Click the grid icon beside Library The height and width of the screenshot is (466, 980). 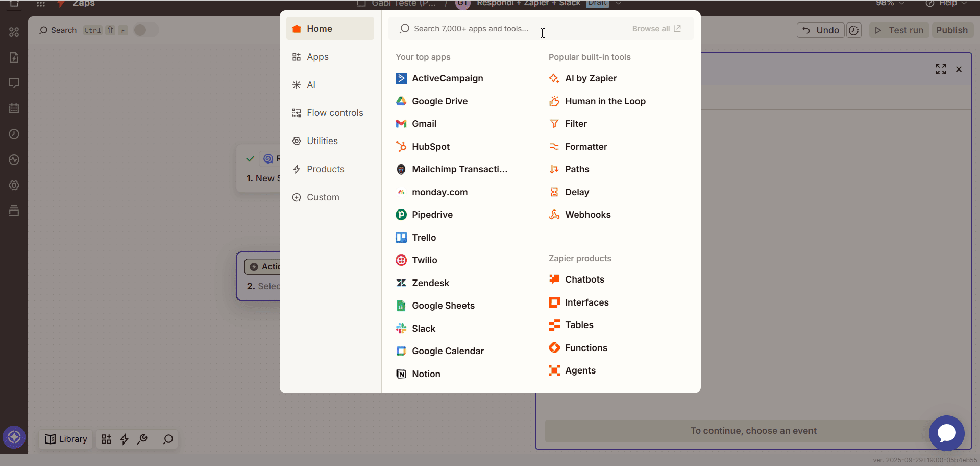click(106, 439)
